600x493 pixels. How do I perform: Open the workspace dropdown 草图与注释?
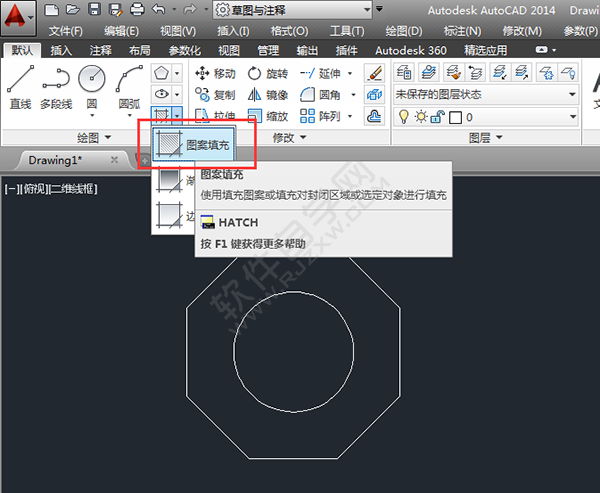click(293, 10)
